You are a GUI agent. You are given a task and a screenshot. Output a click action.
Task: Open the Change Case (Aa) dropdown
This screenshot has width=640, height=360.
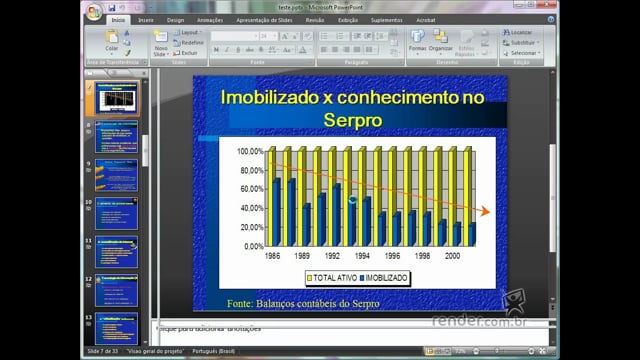click(287, 50)
